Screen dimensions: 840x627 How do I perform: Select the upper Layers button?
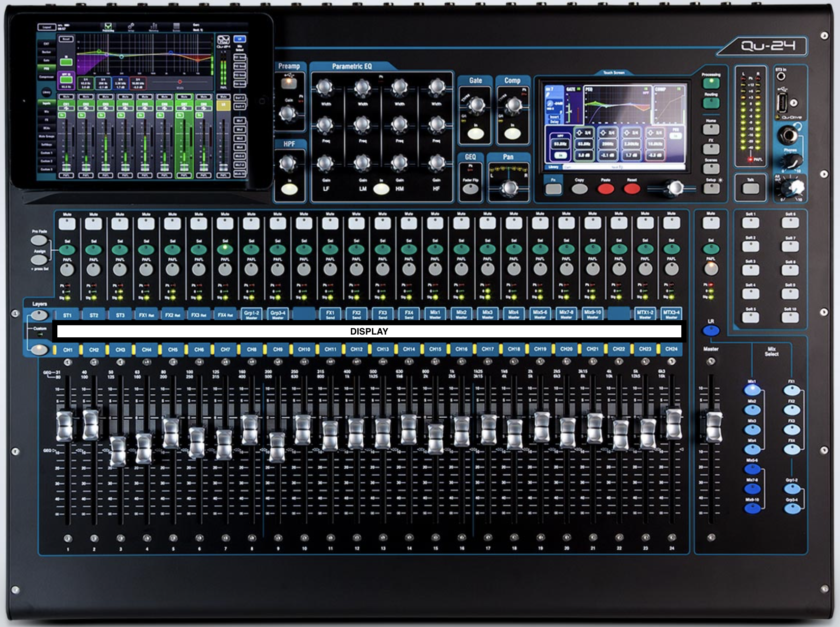(x=39, y=315)
